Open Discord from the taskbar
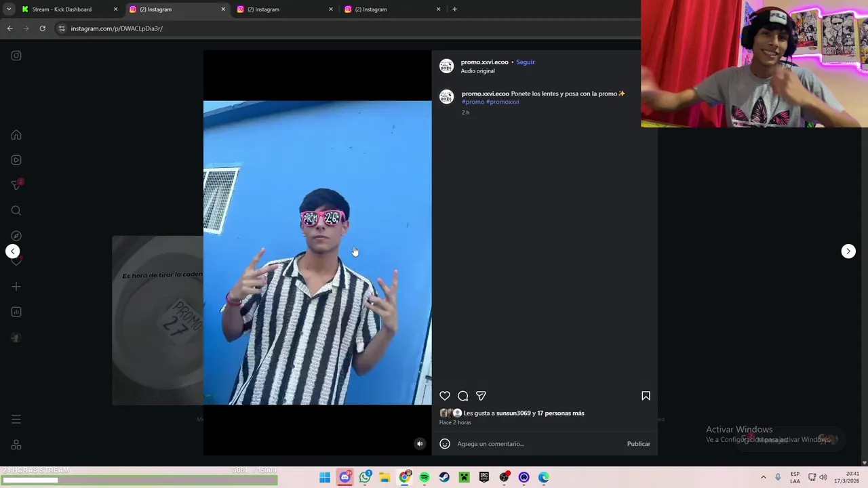 click(344, 477)
